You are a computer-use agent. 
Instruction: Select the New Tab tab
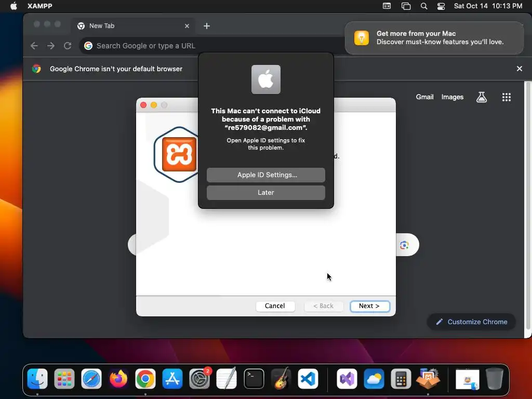tap(133, 26)
